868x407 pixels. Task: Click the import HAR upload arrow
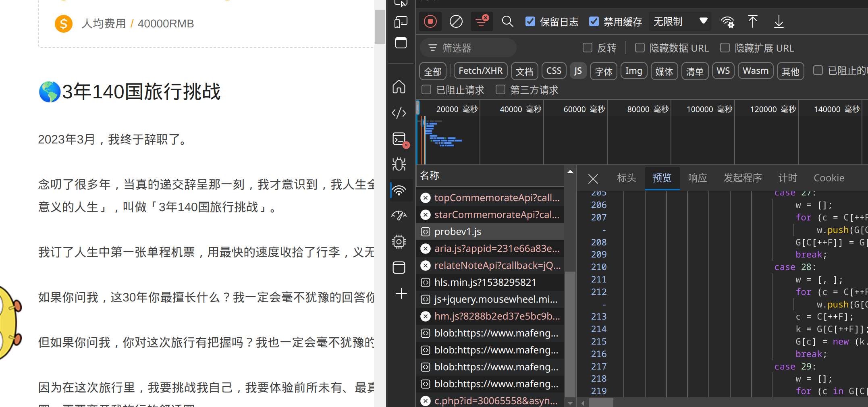click(x=752, y=22)
